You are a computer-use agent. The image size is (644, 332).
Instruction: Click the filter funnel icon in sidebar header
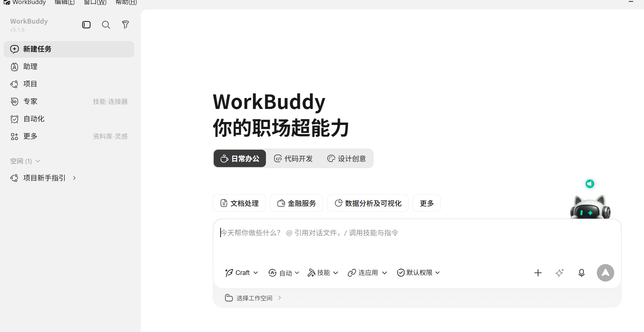[x=126, y=25]
